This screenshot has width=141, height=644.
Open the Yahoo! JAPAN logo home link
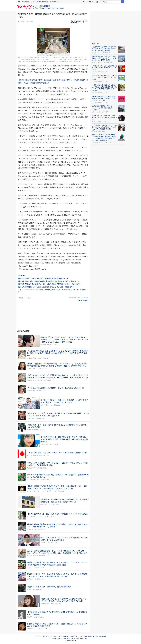pos(24,7)
